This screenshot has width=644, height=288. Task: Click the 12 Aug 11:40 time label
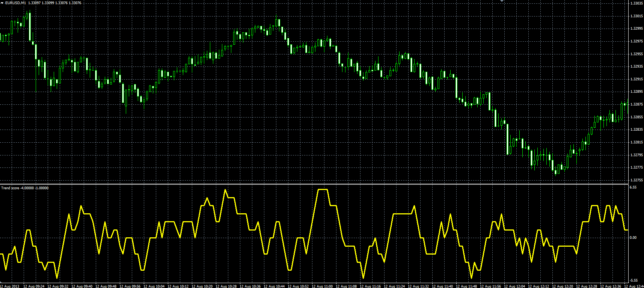pyautogui.click(x=442, y=286)
